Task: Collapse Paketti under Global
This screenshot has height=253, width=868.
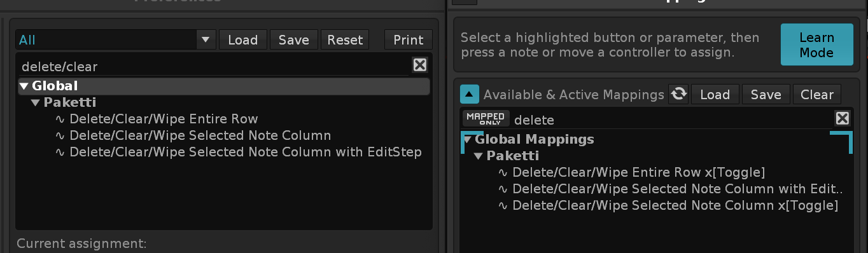Action: coord(35,102)
